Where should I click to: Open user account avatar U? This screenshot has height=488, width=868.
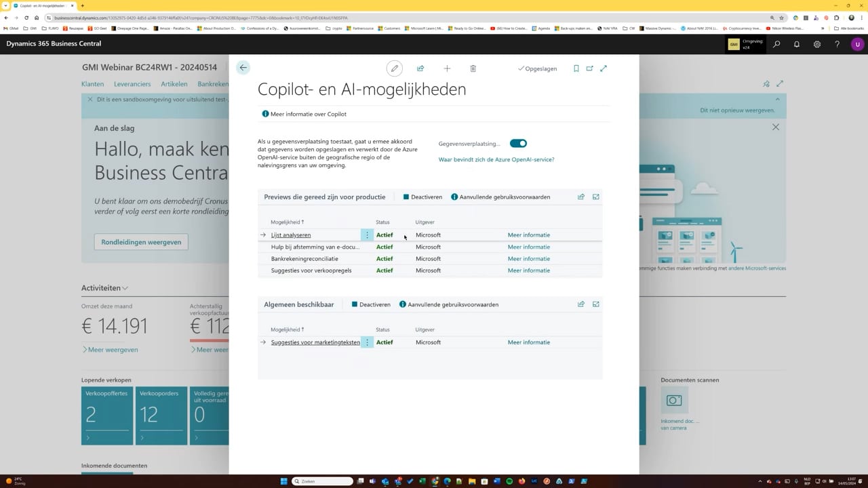pos(858,44)
